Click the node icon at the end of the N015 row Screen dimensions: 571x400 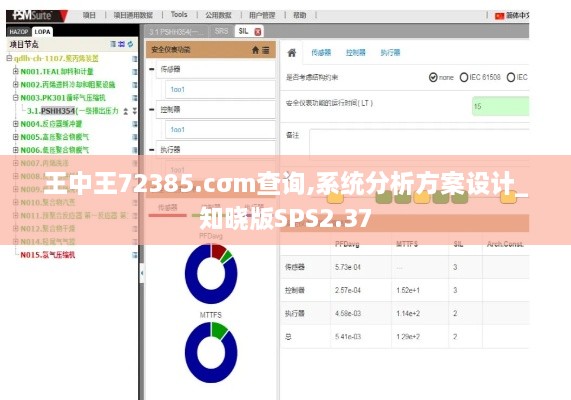[x=134, y=255]
